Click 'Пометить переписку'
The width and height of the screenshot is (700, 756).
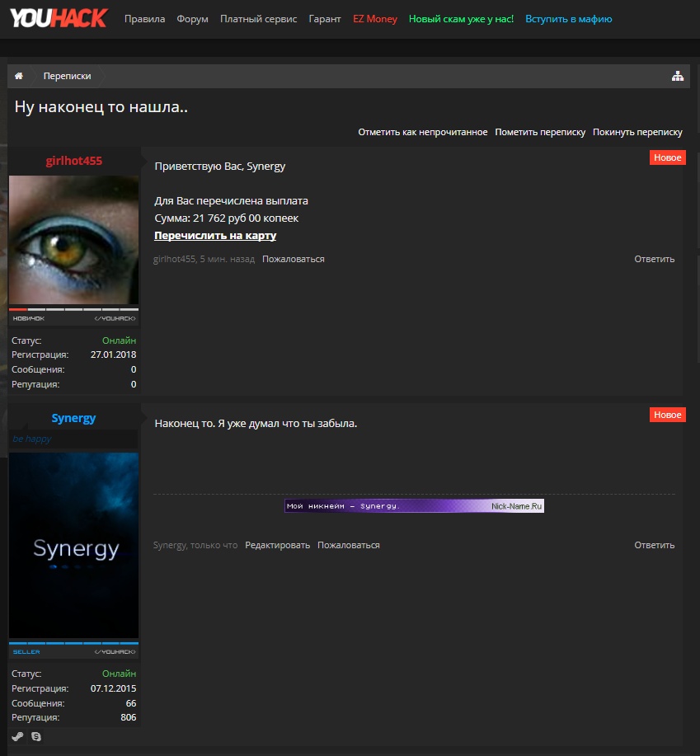click(540, 132)
